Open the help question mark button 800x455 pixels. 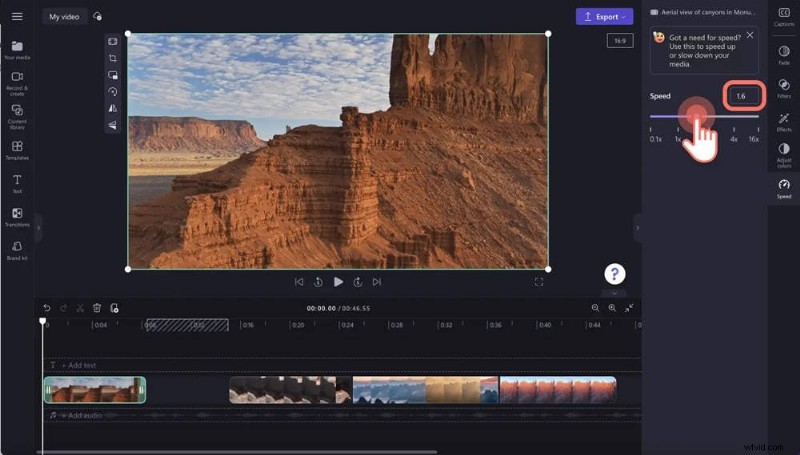615,274
